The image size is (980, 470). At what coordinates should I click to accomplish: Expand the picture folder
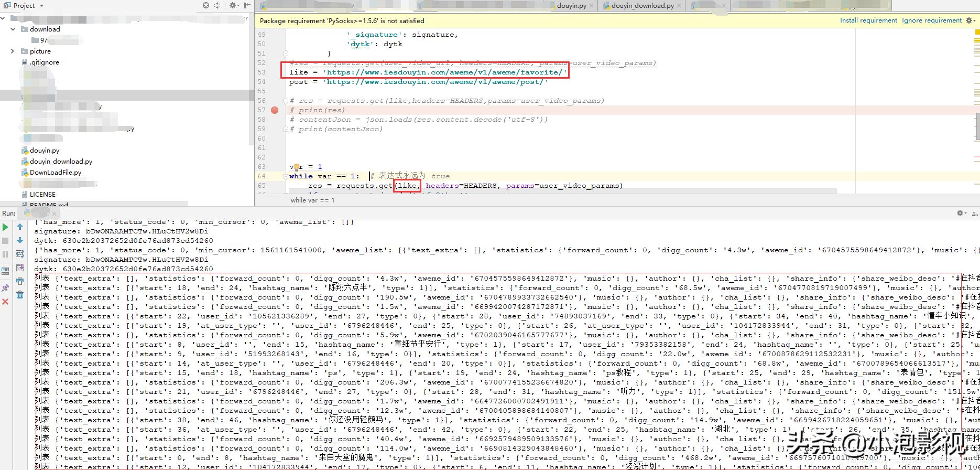[13, 51]
